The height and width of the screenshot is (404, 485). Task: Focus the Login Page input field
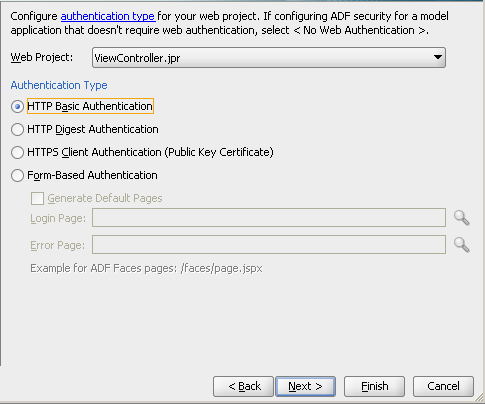(269, 218)
